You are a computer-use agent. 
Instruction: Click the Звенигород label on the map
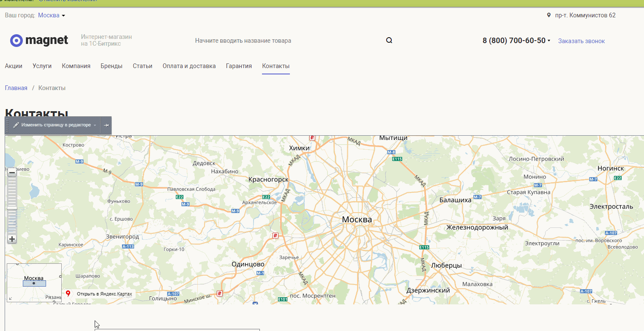click(x=123, y=236)
